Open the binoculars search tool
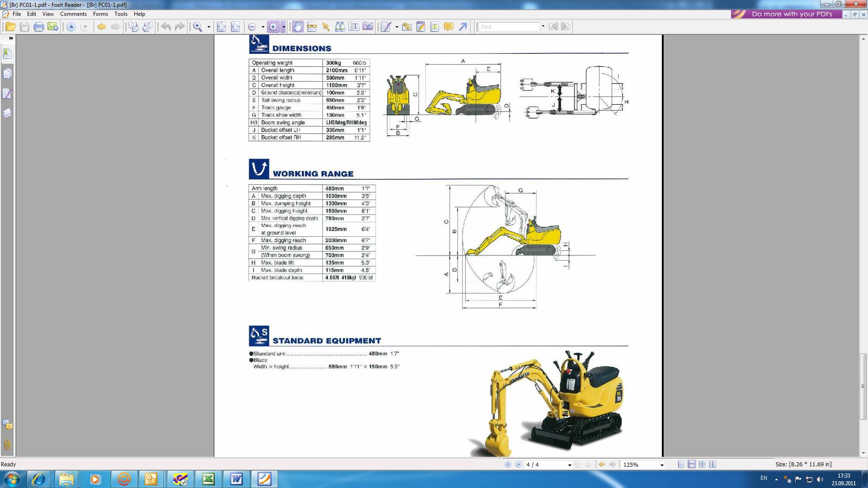 coord(340,27)
